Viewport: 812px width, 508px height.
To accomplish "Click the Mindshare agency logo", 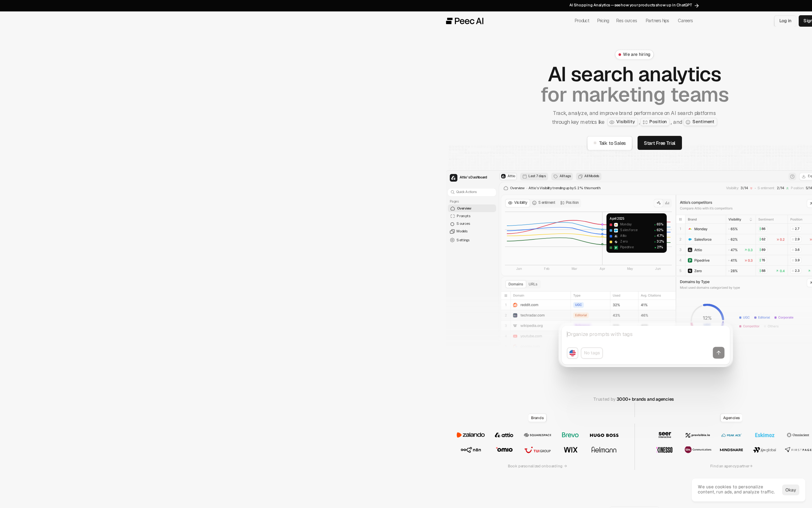I will 731,450.
